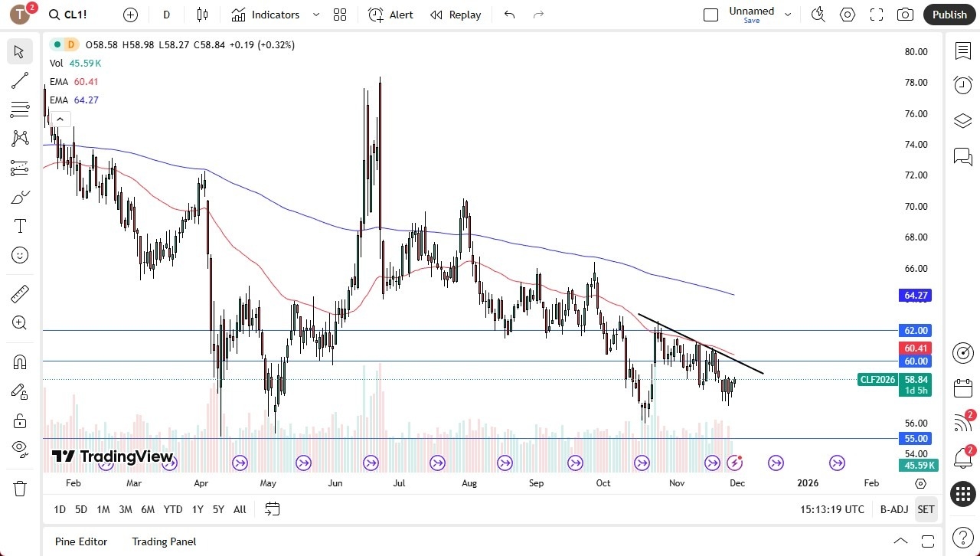Toggle magnet snapping mode
The width and height of the screenshot is (980, 556).
[x=19, y=361]
